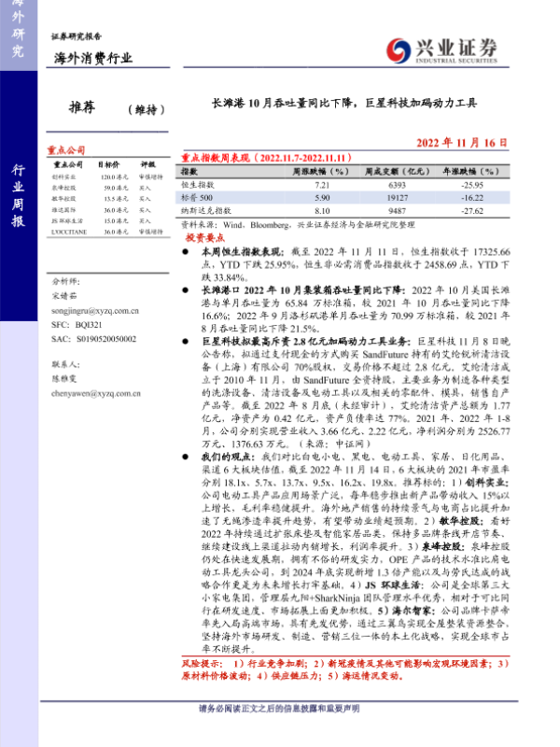Click the report date 2022年11月16日
560x747 pixels.
pyautogui.click(x=461, y=142)
